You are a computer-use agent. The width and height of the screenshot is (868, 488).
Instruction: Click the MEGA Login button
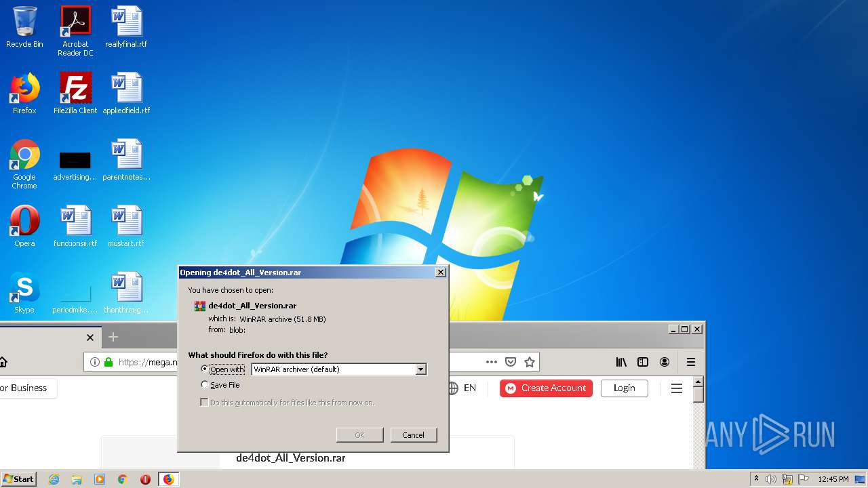(x=624, y=388)
